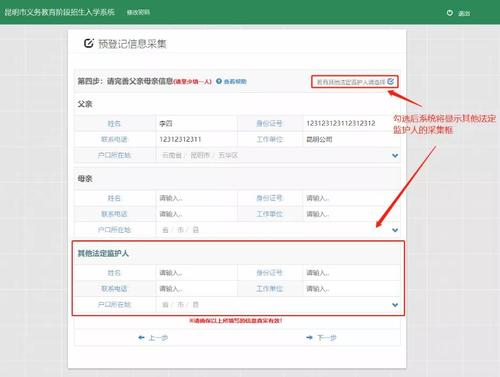500x377 pixels.
Task: Click other guardian's 身份证号 input field
Action: 352,273
